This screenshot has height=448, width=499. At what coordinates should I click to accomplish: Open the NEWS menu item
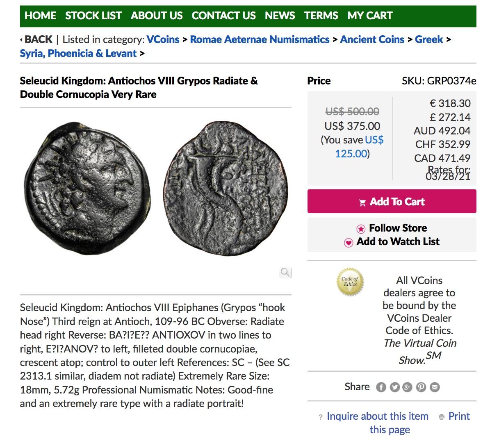click(280, 16)
